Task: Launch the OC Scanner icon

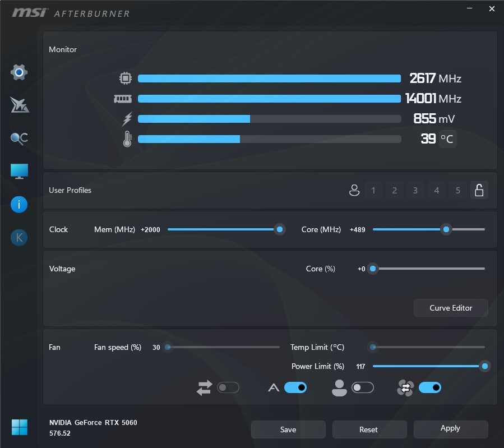Action: (x=19, y=138)
